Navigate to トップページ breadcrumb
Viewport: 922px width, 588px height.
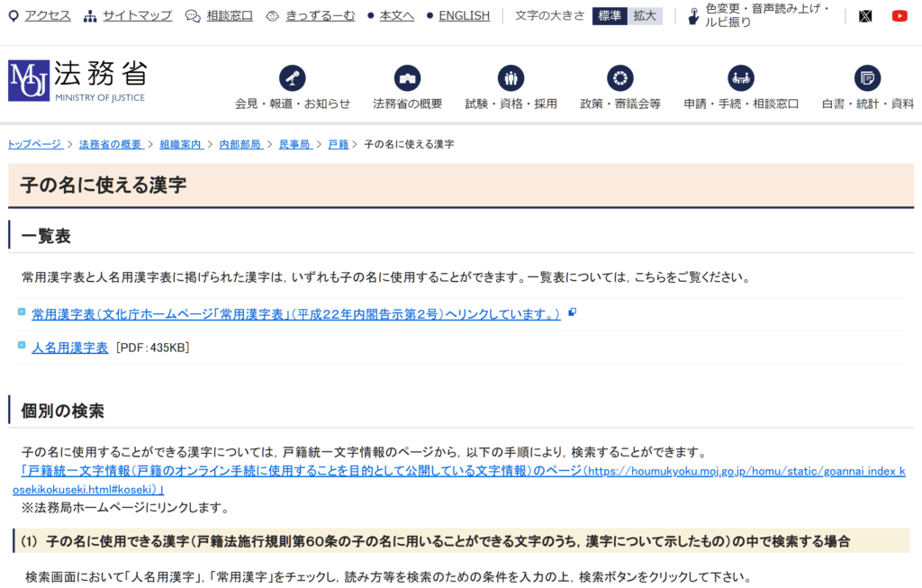(35, 144)
